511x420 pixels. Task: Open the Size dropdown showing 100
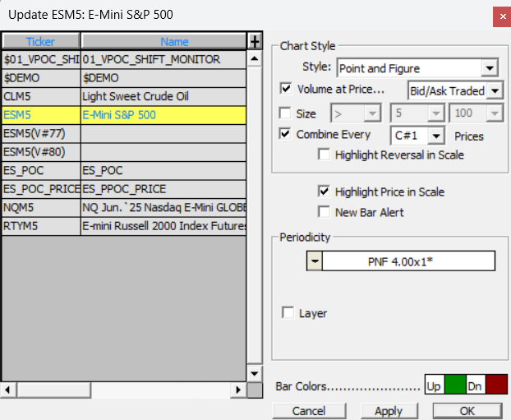tap(495, 113)
